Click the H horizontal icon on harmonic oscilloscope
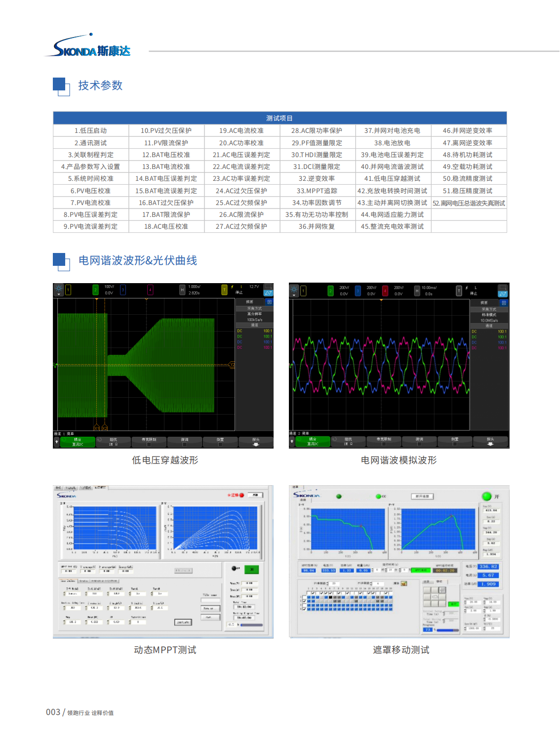Screen dimensions: 560x755 coord(417,291)
